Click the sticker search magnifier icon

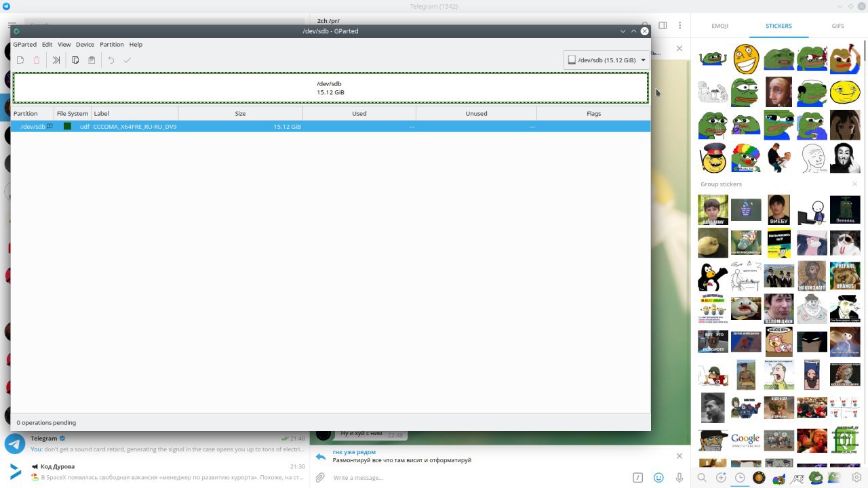(702, 477)
